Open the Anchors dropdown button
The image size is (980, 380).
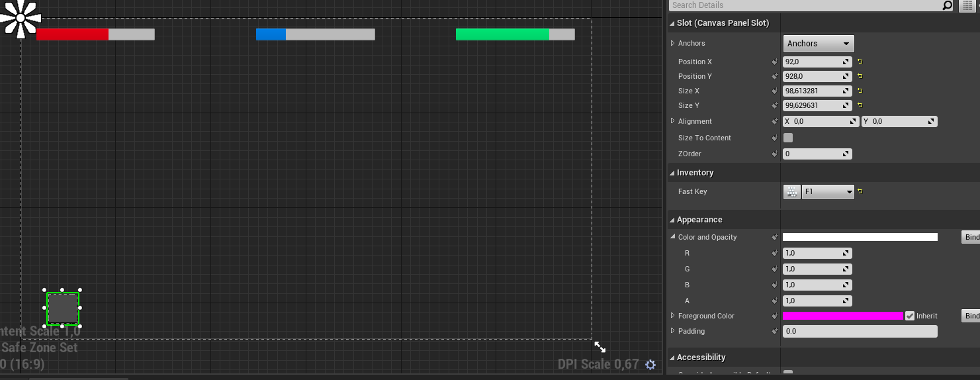(819, 44)
